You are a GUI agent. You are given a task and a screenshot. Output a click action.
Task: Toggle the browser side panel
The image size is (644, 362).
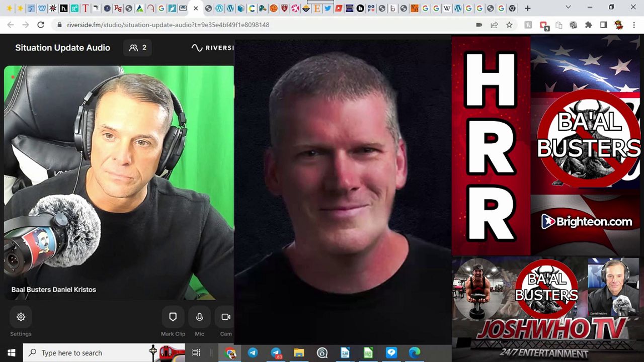[x=603, y=25]
